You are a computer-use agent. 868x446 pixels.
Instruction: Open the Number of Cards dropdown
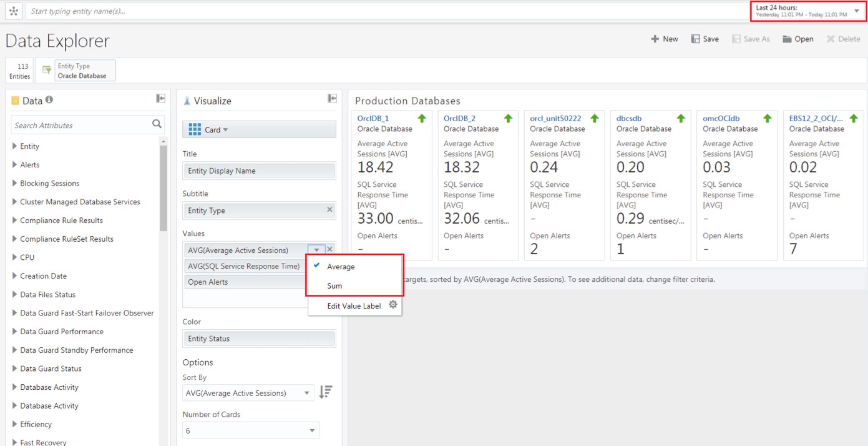pos(251,430)
